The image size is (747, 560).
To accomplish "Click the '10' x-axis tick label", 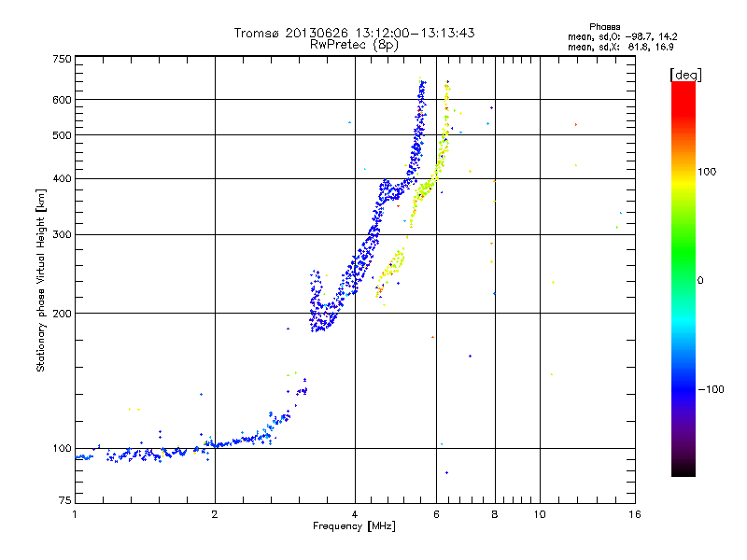I will tap(540, 514).
